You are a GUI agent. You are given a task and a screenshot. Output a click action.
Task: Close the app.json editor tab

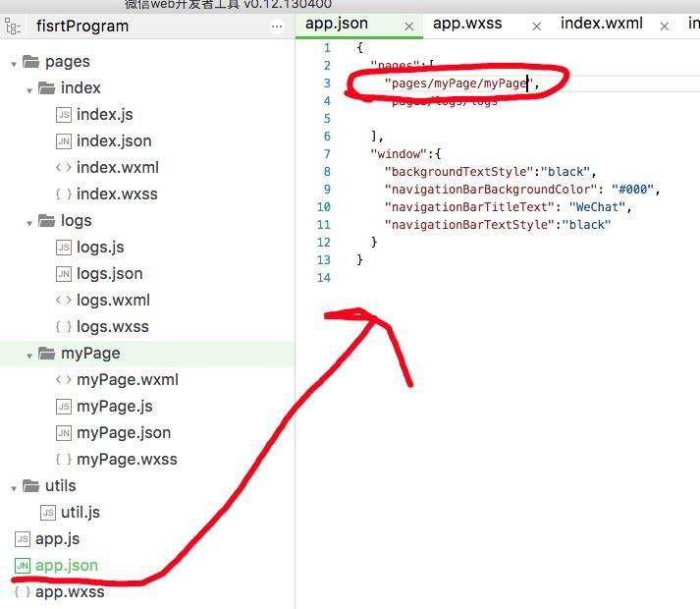(x=408, y=26)
